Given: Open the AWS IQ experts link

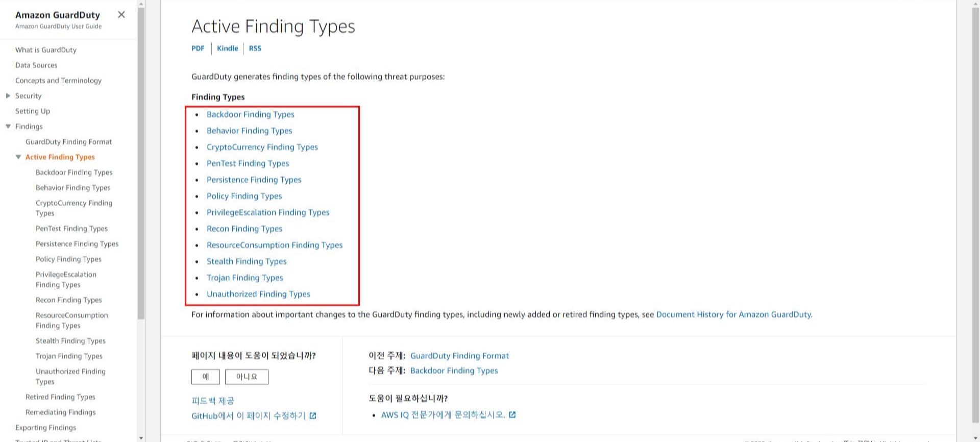Looking at the screenshot, I should (x=443, y=415).
